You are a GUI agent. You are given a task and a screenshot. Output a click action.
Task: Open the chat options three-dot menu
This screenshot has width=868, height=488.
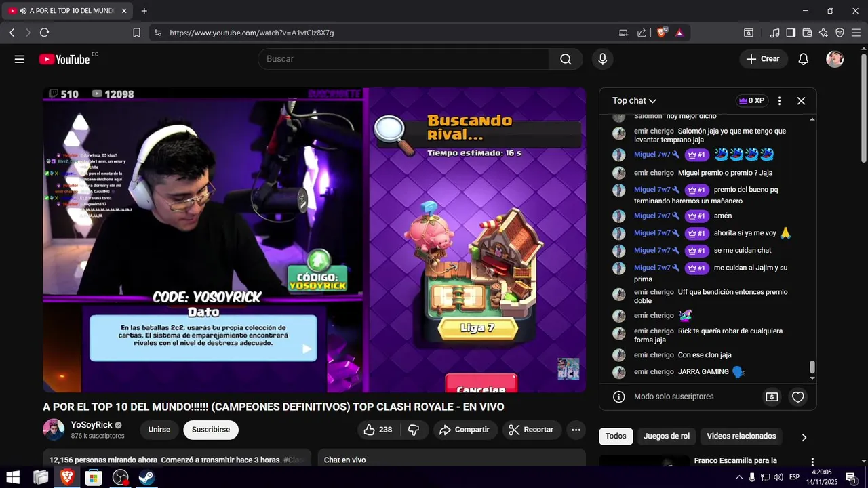pyautogui.click(x=779, y=100)
